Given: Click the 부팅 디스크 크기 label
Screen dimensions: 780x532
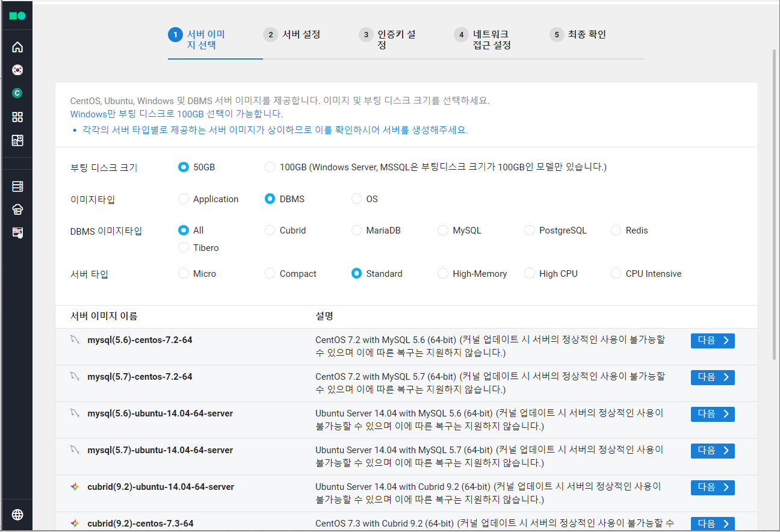Looking at the screenshot, I should (104, 168).
